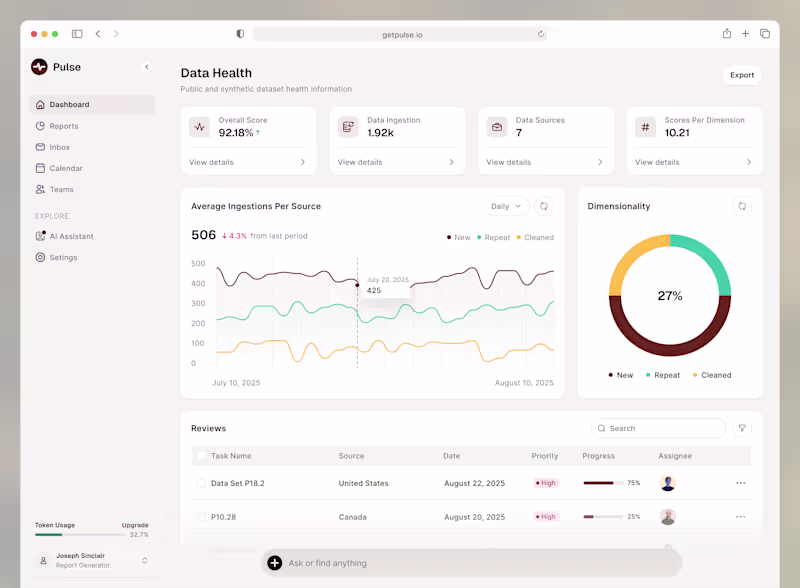
Task: Go back with the browser back arrow
Action: point(98,34)
